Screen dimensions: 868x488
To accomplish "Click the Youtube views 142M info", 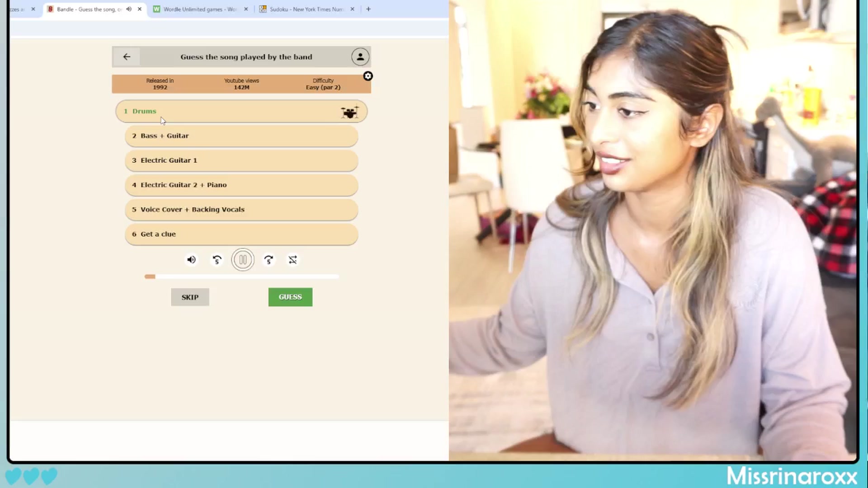I will point(241,84).
